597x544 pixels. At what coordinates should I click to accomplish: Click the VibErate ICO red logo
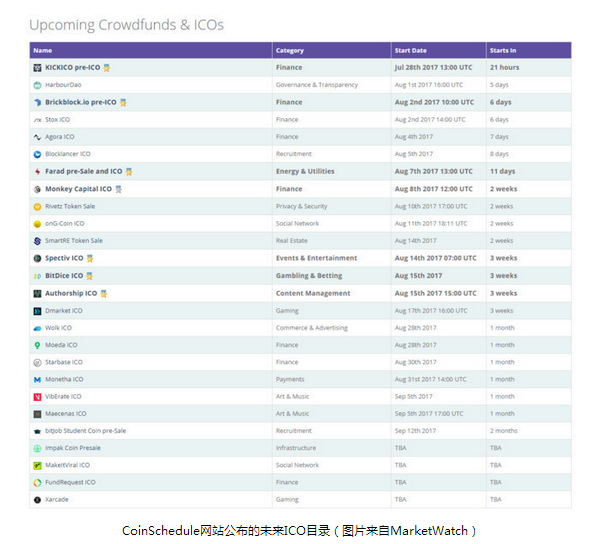click(37, 397)
